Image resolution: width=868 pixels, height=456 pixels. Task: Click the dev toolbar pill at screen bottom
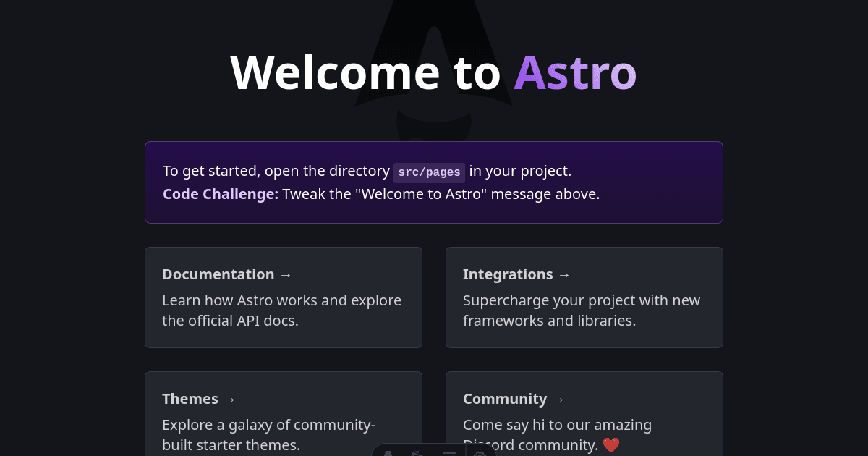coord(434,453)
